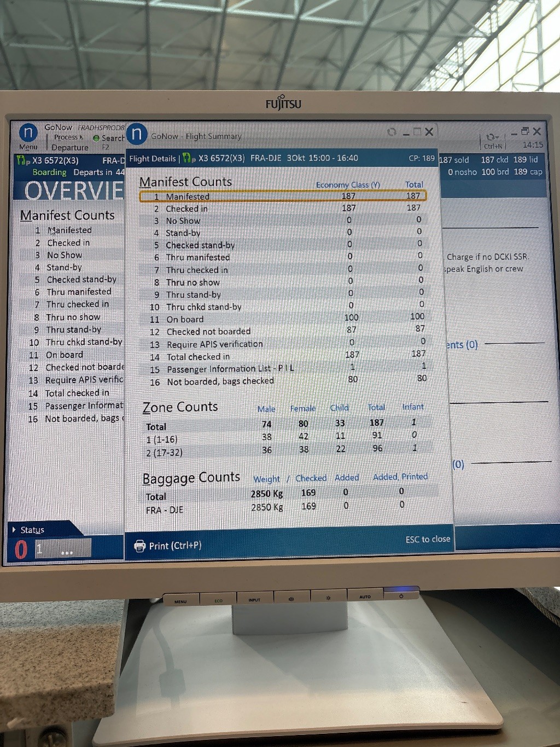
Task: Open the Process dropdown
Action: tap(68, 137)
